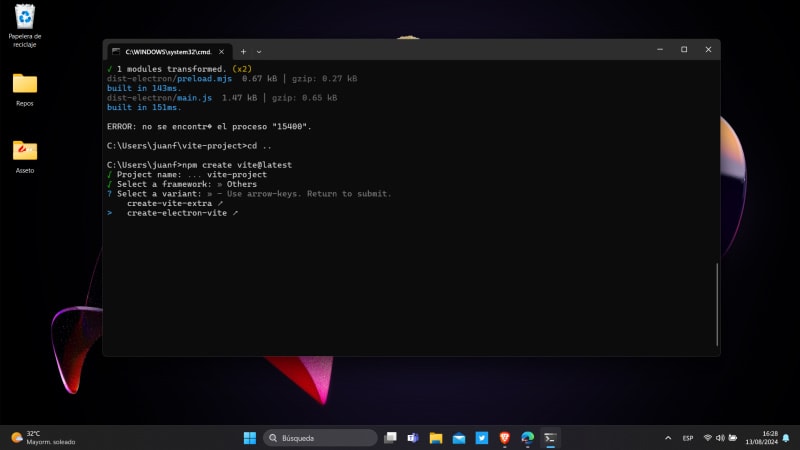Click the ESP input language indicator
800x450 pixels.
688,438
